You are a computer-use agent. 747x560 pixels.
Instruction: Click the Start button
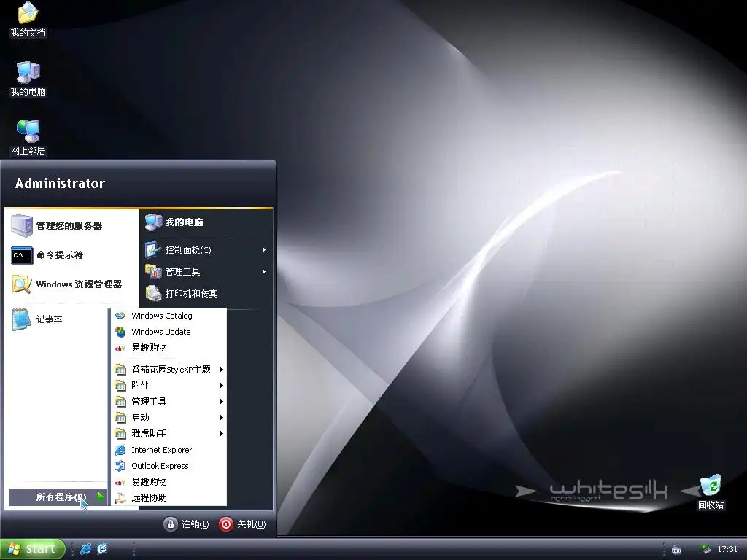(x=31, y=550)
